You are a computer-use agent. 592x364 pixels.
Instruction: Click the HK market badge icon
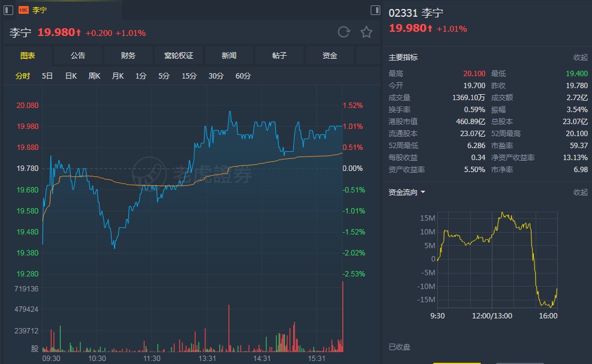(24, 10)
